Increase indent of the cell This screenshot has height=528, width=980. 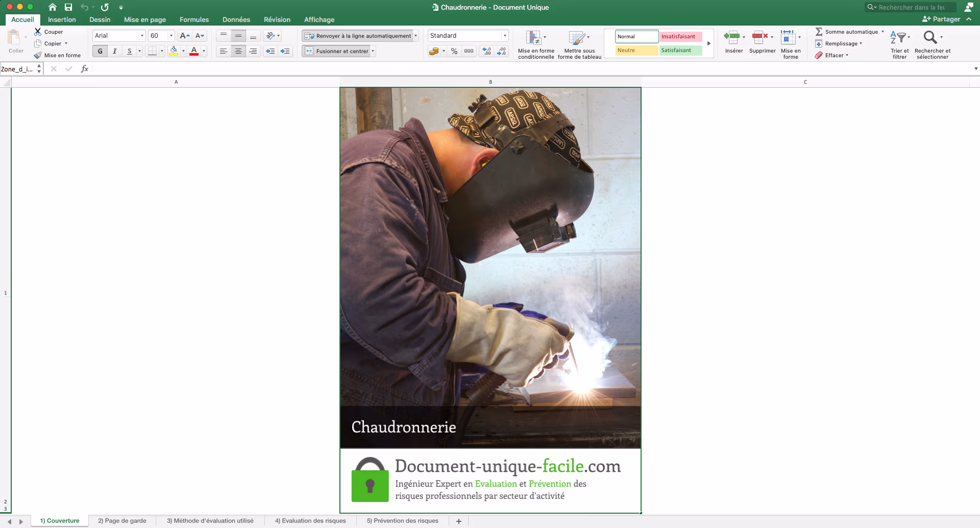pos(285,51)
